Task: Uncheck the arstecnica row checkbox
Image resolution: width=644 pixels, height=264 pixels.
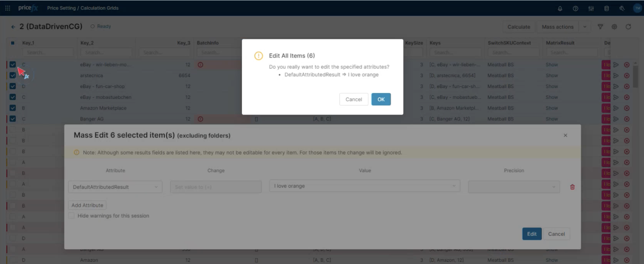Action: (x=13, y=75)
